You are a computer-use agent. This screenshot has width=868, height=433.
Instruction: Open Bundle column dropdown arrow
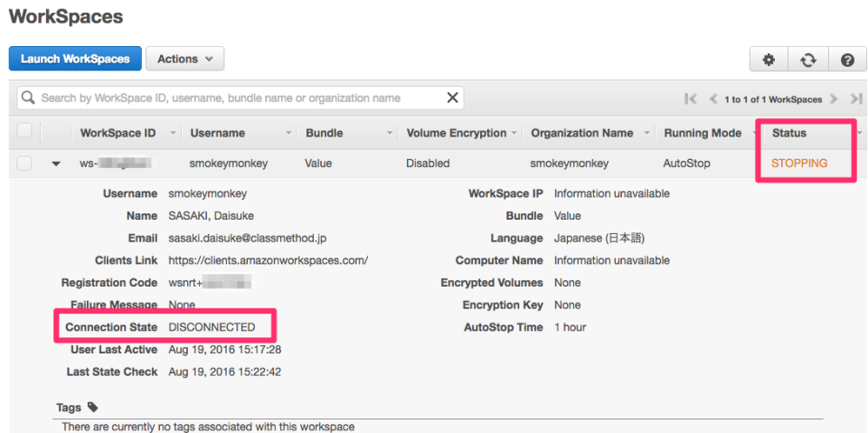(390, 134)
